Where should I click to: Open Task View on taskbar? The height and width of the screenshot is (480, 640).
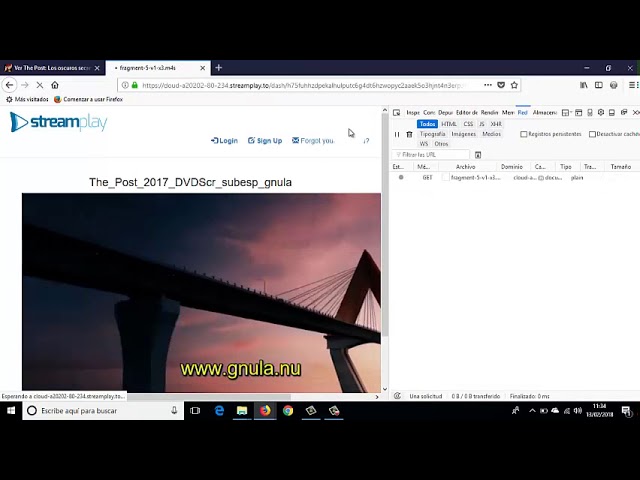(195, 411)
